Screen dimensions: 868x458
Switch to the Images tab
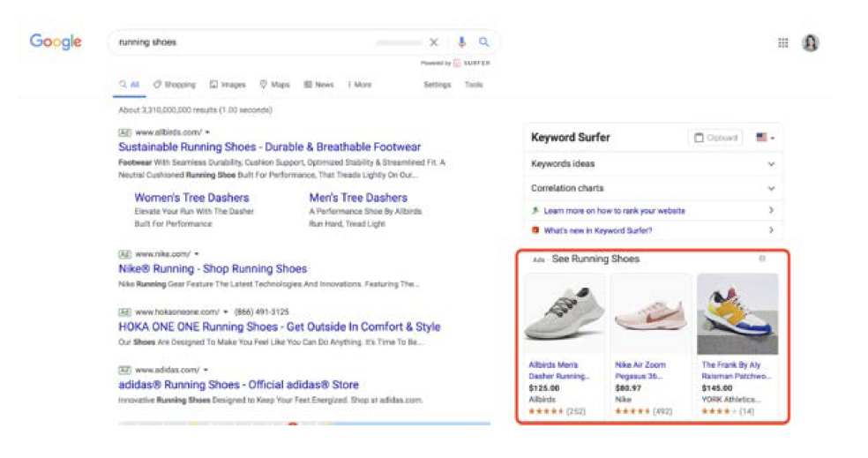(x=228, y=85)
